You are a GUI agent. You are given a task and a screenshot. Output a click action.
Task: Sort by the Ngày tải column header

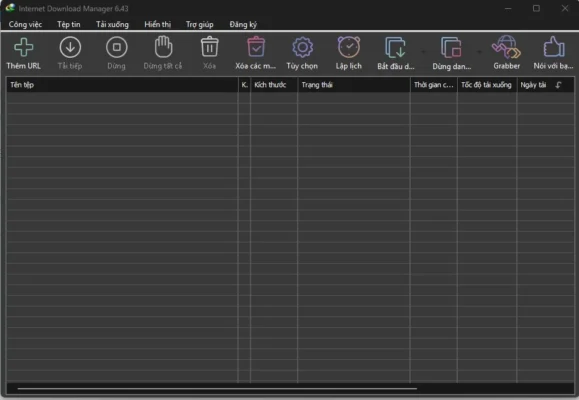(x=545, y=85)
